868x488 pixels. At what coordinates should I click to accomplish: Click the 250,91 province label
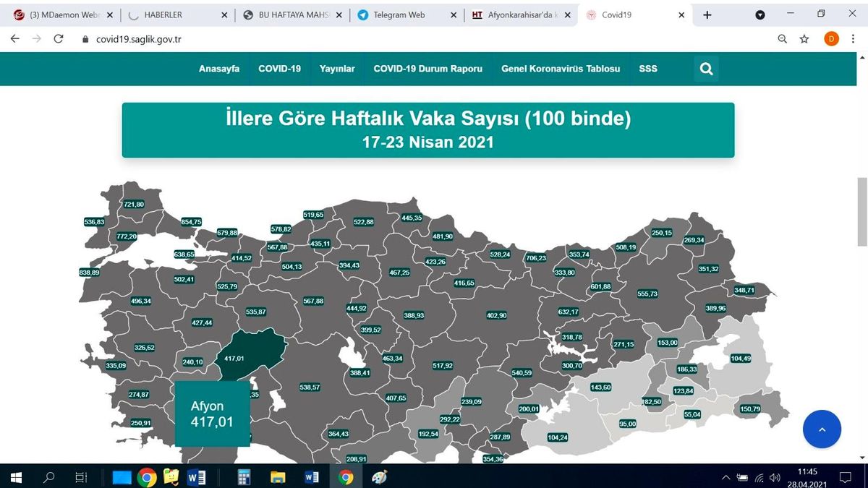(x=141, y=423)
